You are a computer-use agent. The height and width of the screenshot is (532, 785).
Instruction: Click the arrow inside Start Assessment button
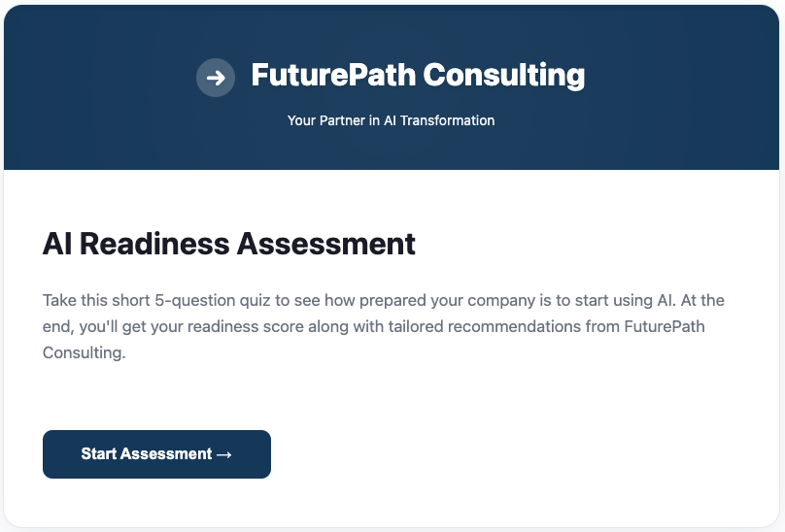click(x=223, y=454)
